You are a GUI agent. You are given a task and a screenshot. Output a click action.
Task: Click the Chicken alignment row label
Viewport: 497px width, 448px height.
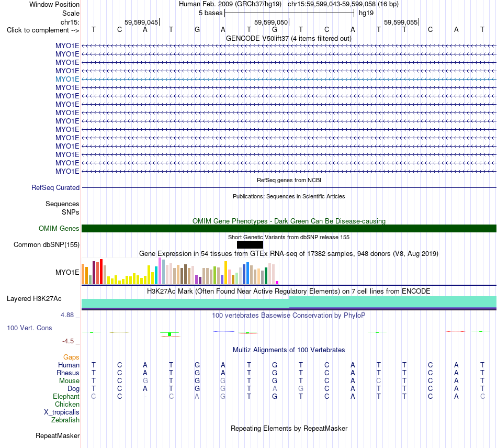click(x=67, y=404)
